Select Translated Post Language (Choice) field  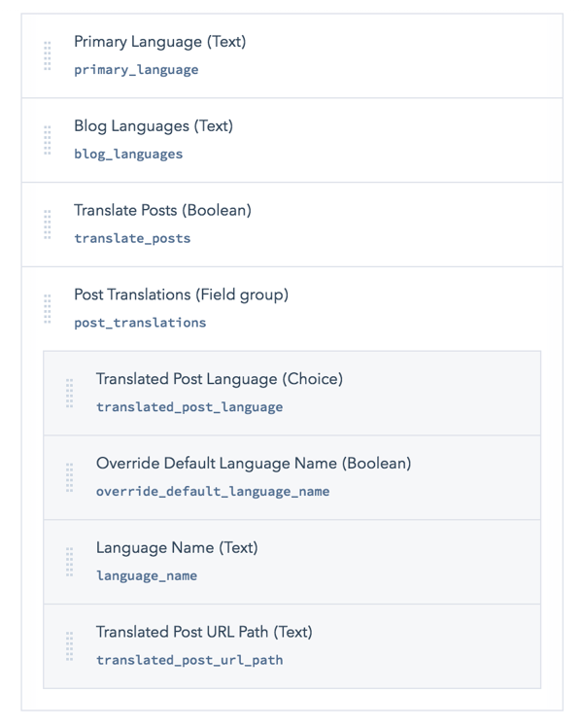[220, 379]
